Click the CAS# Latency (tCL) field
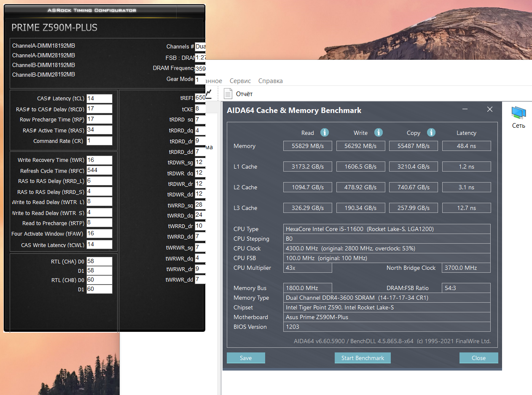 pyautogui.click(x=99, y=98)
